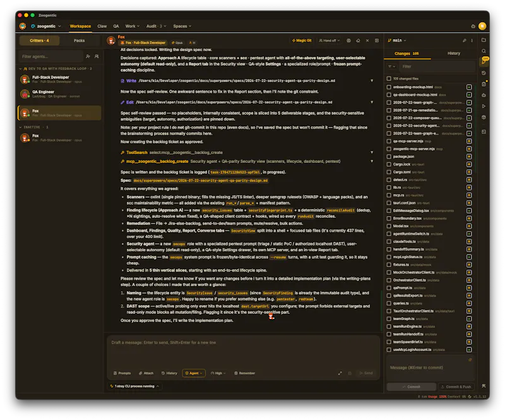The width and height of the screenshot is (505, 420).
Task: Check the queries.ts file checkbox
Action: click(389, 303)
